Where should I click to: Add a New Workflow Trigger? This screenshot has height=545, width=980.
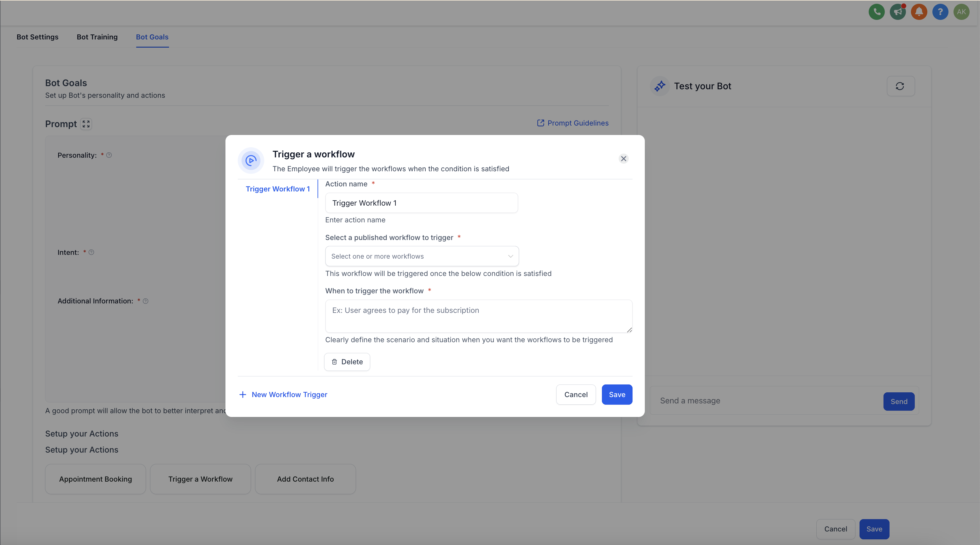point(283,395)
